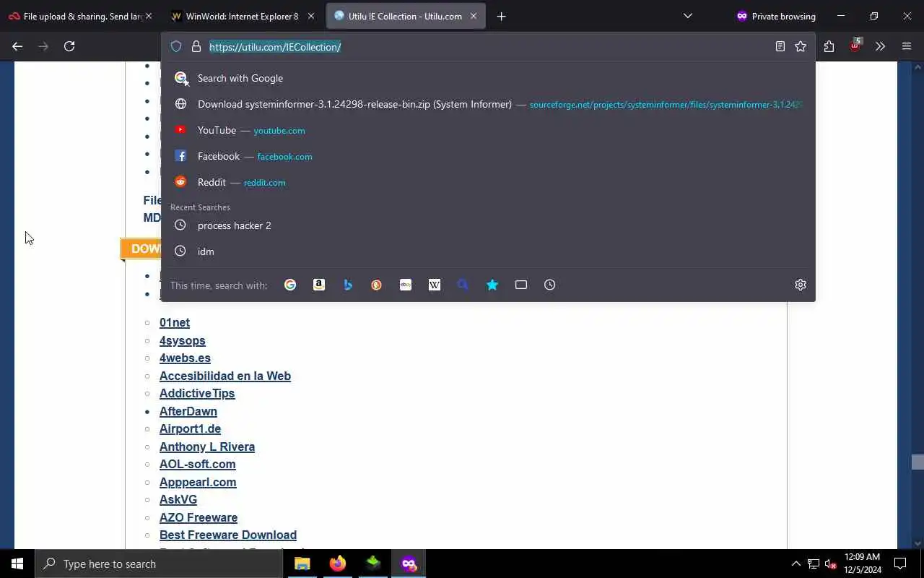Viewport: 924px width, 578px height.
Task: Open the AOL-soft.com link
Action: (x=198, y=464)
